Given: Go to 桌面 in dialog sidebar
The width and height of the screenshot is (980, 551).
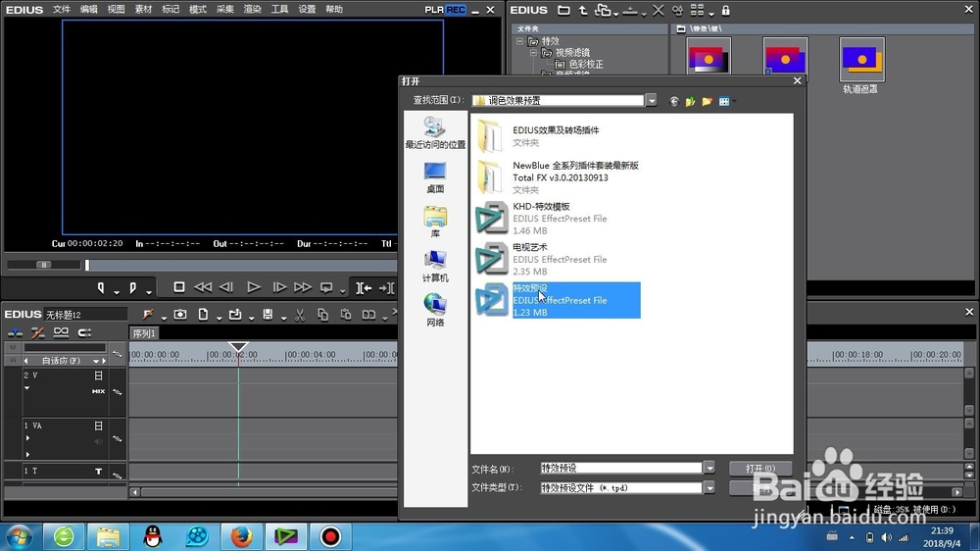Looking at the screenshot, I should coord(435,177).
